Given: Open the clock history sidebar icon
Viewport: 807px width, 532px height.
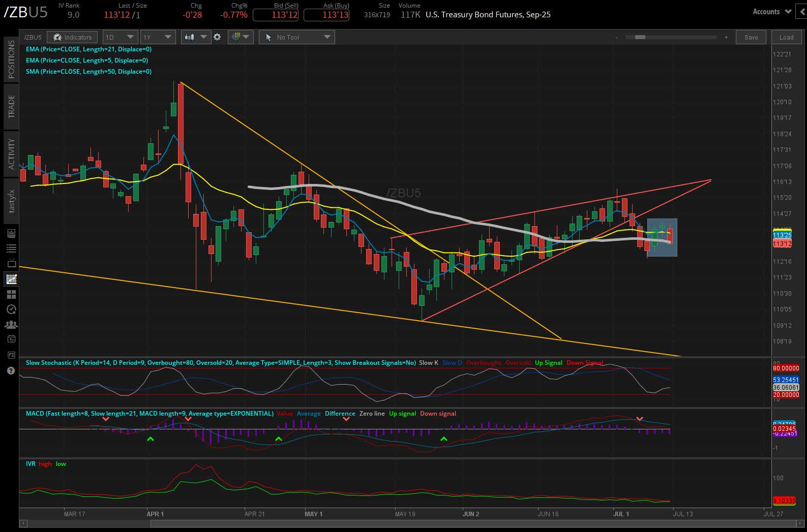Looking at the screenshot, I should pyautogui.click(x=11, y=309).
